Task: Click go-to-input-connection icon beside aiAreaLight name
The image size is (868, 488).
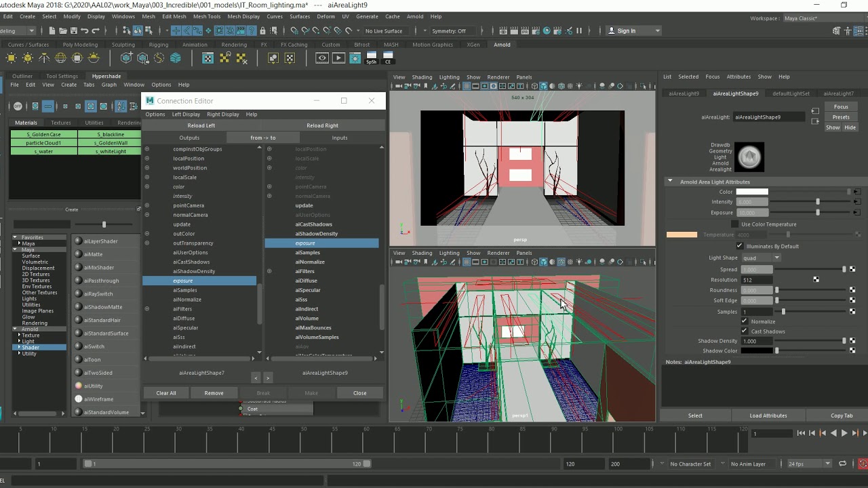Action: click(815, 110)
